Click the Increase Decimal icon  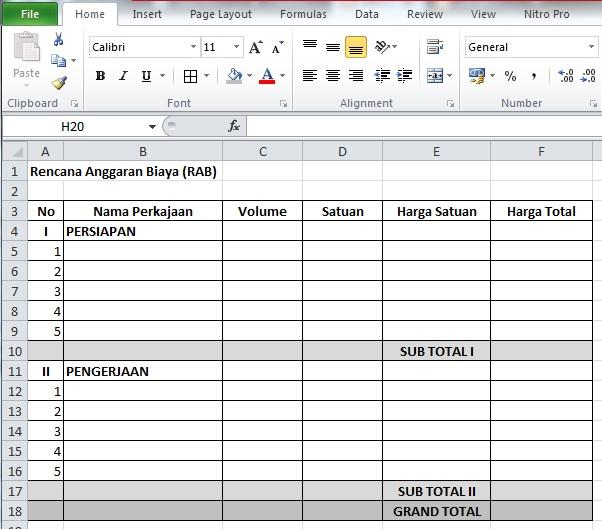click(x=565, y=76)
